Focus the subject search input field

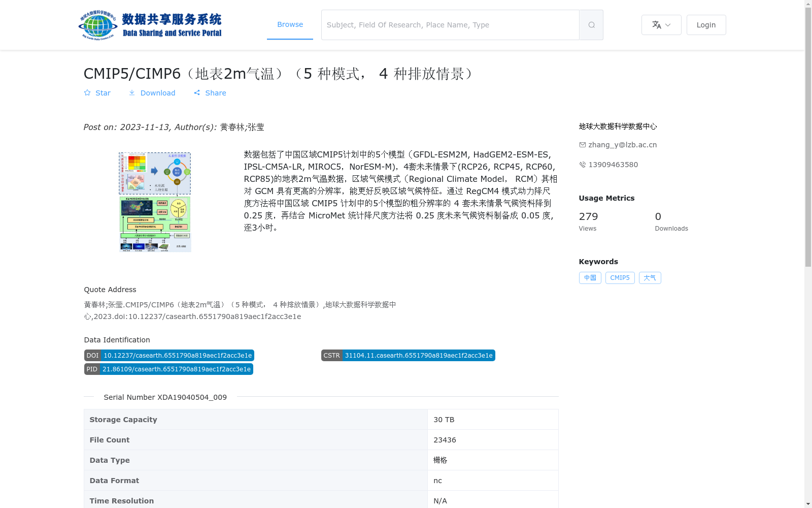(450, 25)
